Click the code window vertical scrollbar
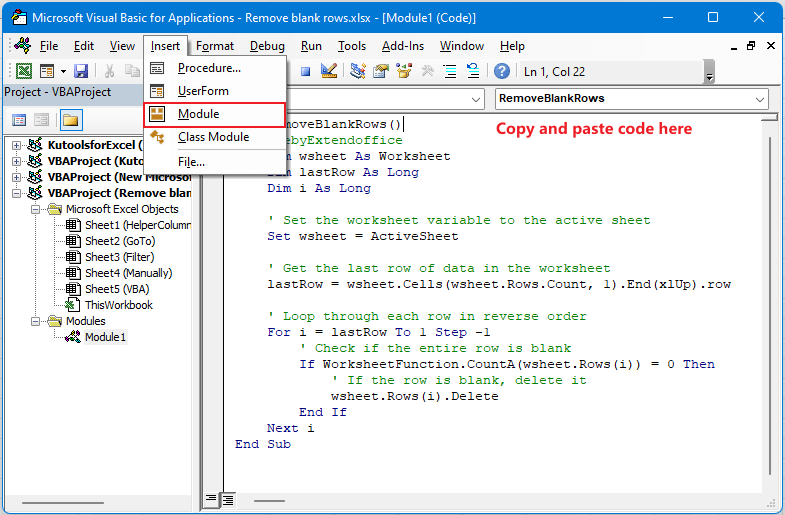Screen dimensions: 785x515 pos(769,305)
